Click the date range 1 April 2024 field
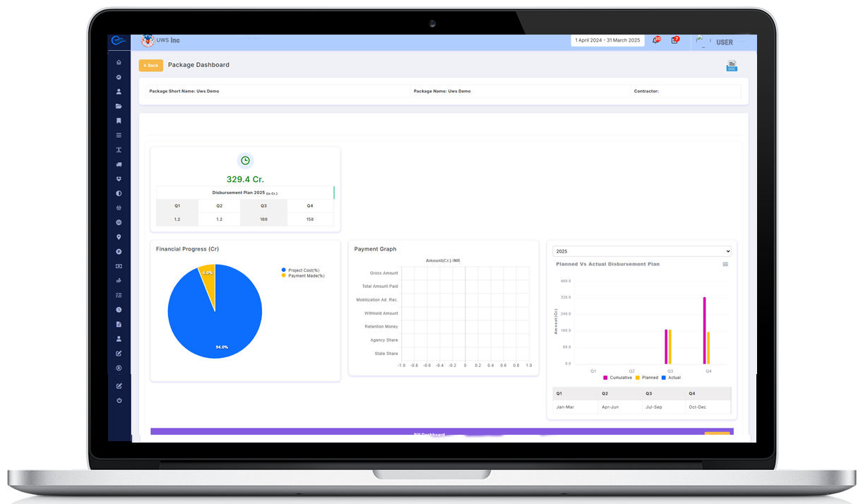 (607, 41)
